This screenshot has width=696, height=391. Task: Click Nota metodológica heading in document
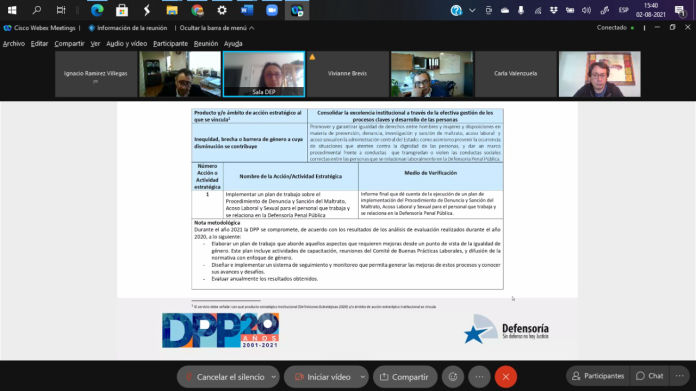pos(217,223)
